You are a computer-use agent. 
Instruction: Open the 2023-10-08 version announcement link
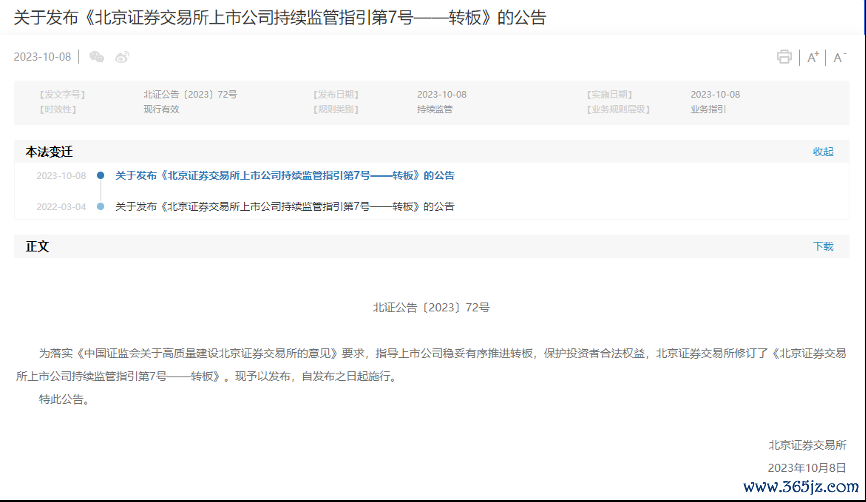[x=284, y=176]
